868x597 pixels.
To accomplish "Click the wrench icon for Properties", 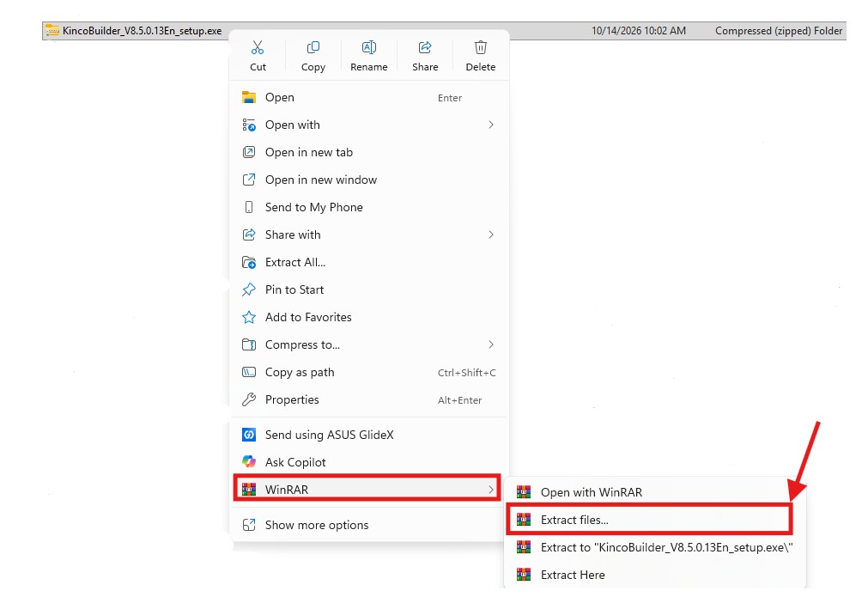I will tap(249, 399).
